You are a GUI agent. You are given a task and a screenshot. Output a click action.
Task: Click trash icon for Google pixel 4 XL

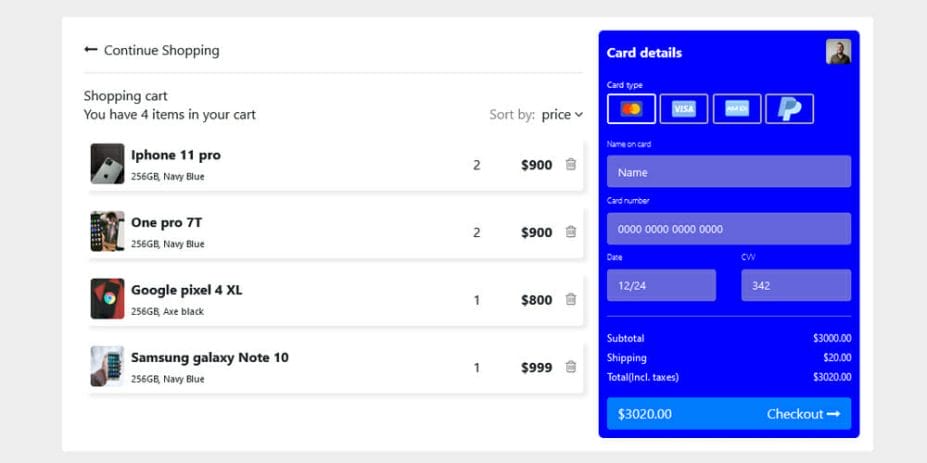[571, 299]
